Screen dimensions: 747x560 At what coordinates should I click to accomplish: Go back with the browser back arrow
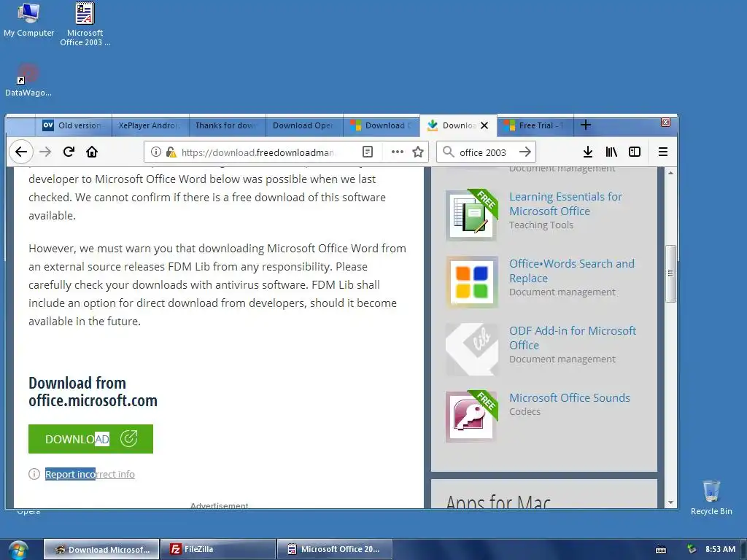21,152
